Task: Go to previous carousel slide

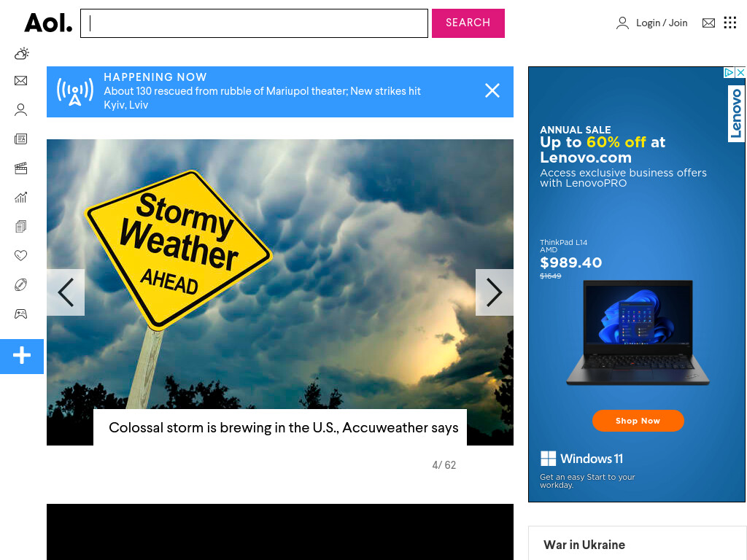Action: click(66, 292)
